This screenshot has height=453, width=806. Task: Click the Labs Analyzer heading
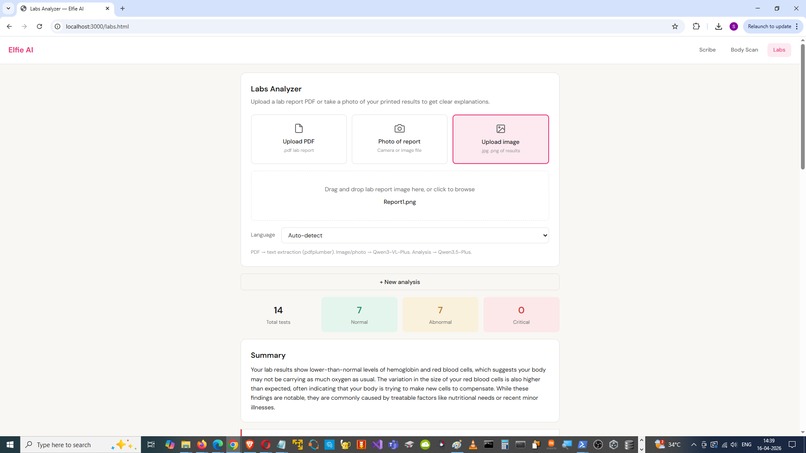276,89
